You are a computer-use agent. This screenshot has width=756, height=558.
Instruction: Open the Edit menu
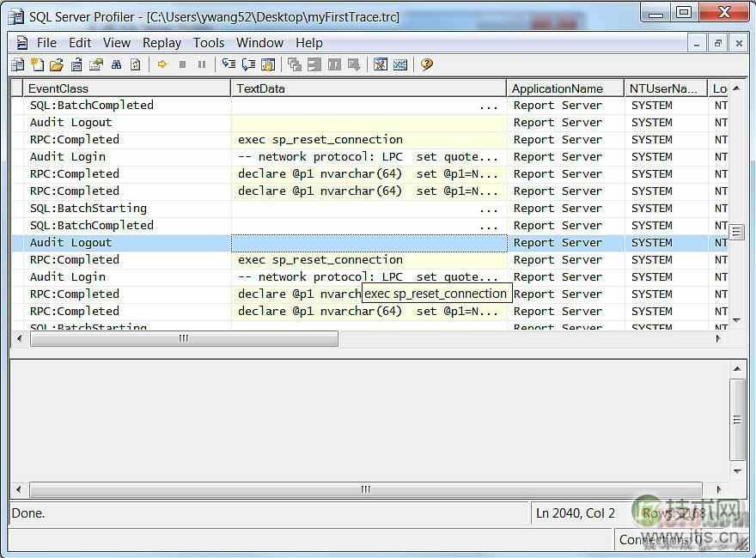pyautogui.click(x=79, y=42)
